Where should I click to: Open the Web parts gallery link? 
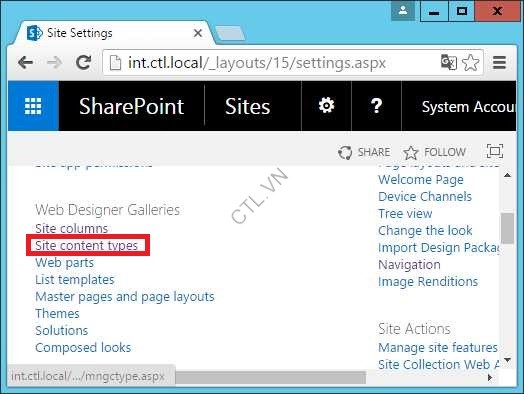click(64, 263)
